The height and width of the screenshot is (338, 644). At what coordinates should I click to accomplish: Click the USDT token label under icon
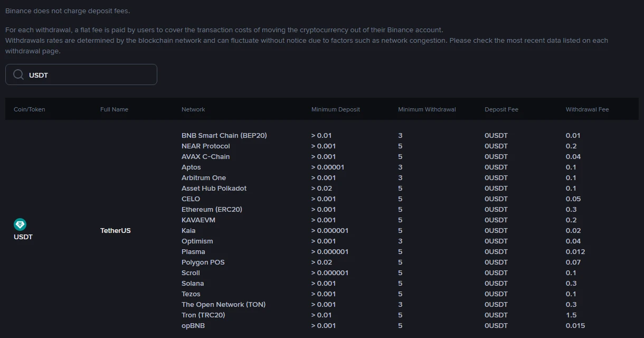pos(23,237)
